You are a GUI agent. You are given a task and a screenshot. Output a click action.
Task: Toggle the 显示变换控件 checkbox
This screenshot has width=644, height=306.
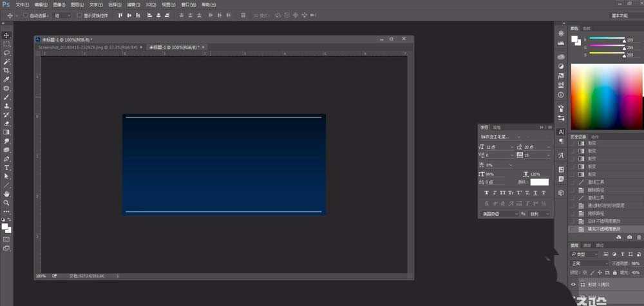click(x=79, y=15)
